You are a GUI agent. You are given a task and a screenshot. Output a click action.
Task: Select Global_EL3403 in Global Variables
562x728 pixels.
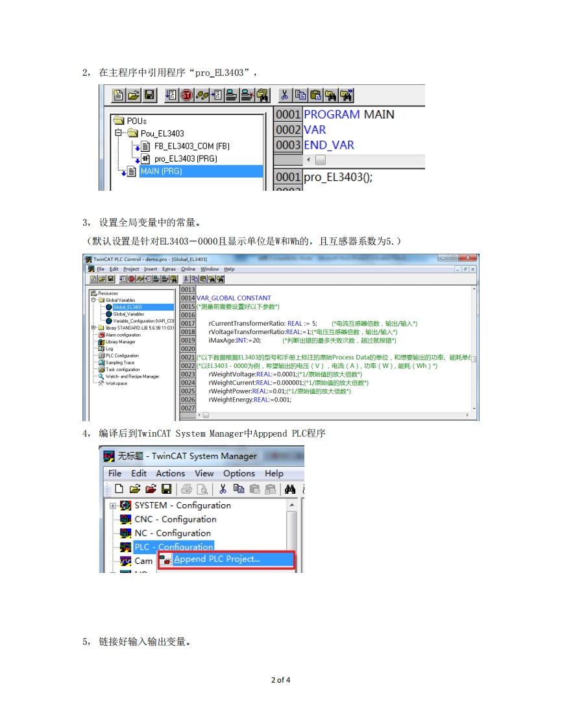(x=127, y=307)
